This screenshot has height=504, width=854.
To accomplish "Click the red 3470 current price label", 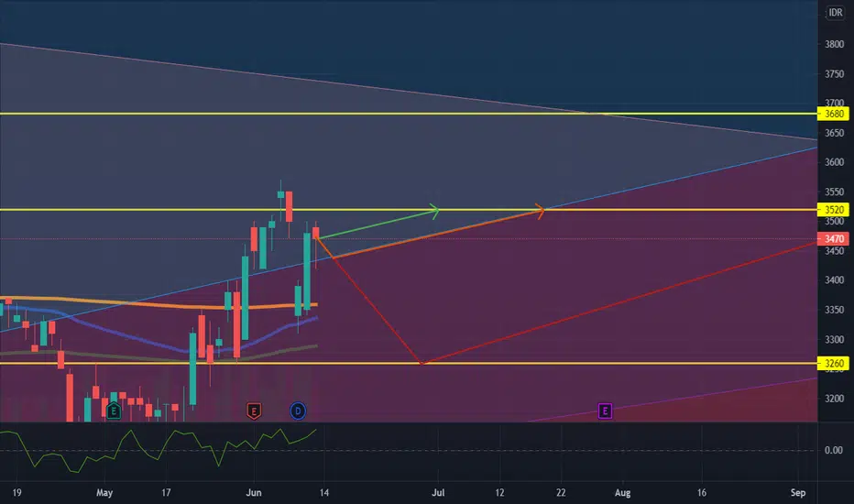I will pos(833,238).
